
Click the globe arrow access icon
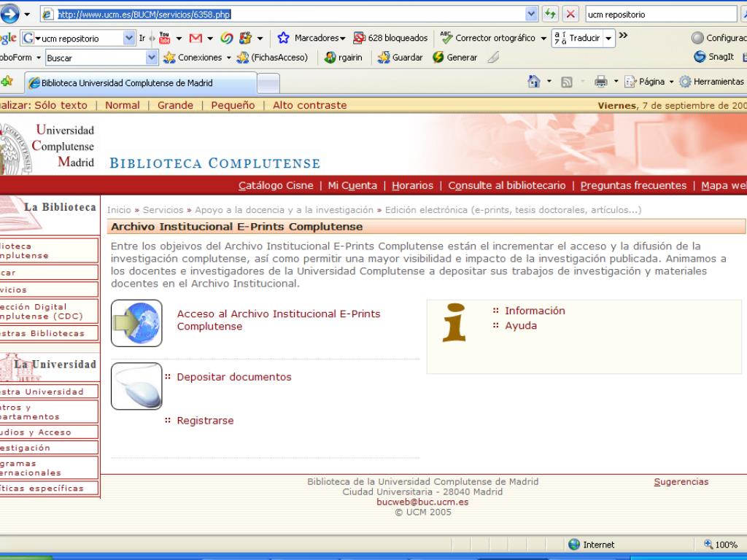[136, 323]
